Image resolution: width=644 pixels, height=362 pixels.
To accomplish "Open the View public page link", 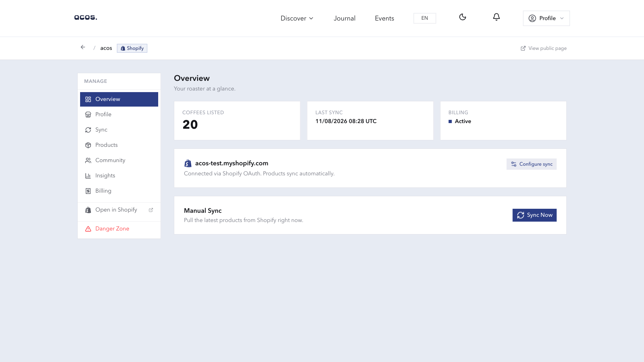I will (x=543, y=48).
